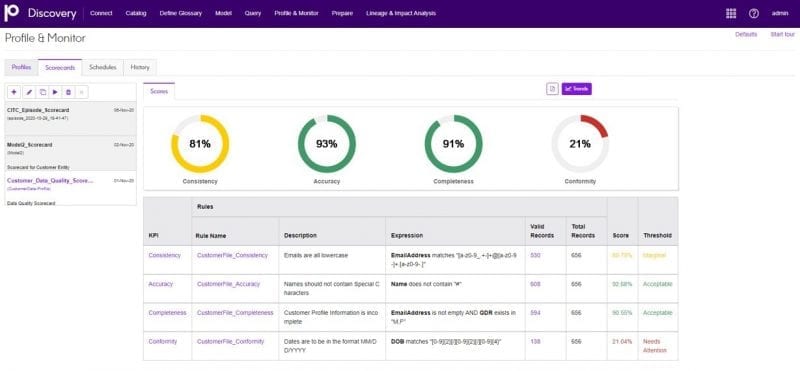The height and width of the screenshot is (371, 800).
Task: Click the 21% Conformity donut chart
Action: [x=580, y=144]
